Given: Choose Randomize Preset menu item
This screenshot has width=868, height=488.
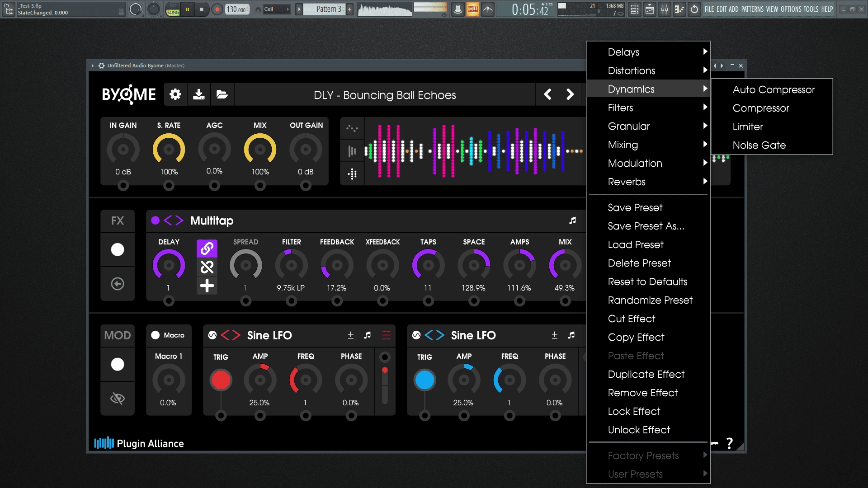Looking at the screenshot, I should point(648,300).
